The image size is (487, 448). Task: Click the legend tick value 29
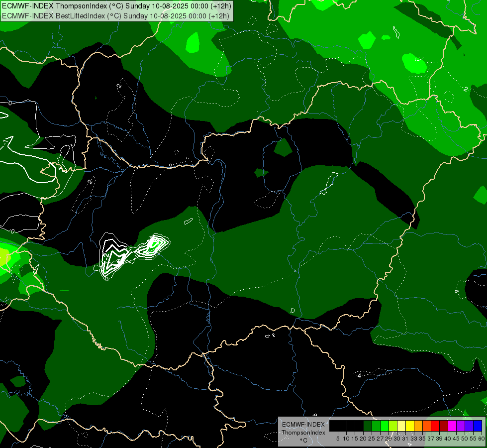(x=389, y=439)
